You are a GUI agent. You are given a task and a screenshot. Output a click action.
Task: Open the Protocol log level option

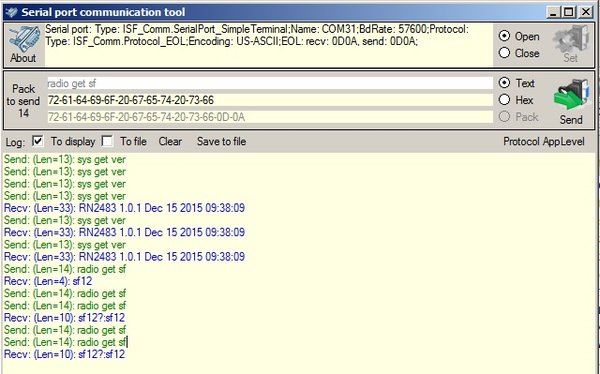coord(521,142)
